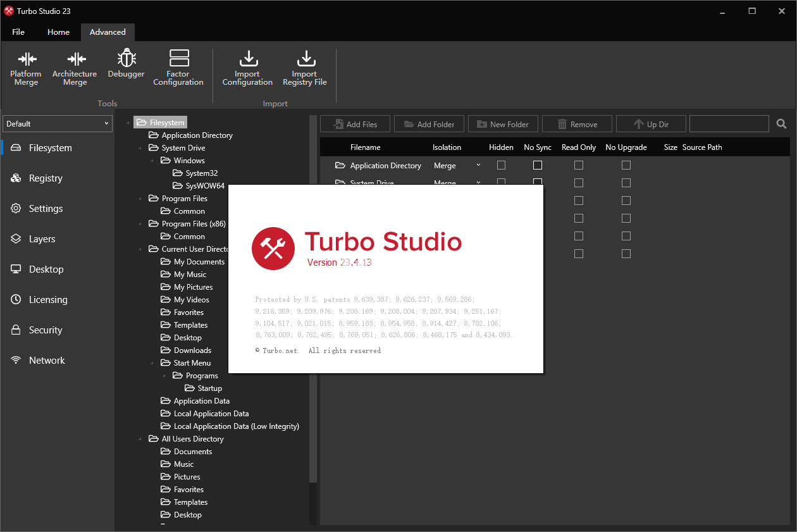Click the Filename column header
797x532 pixels.
[366, 147]
